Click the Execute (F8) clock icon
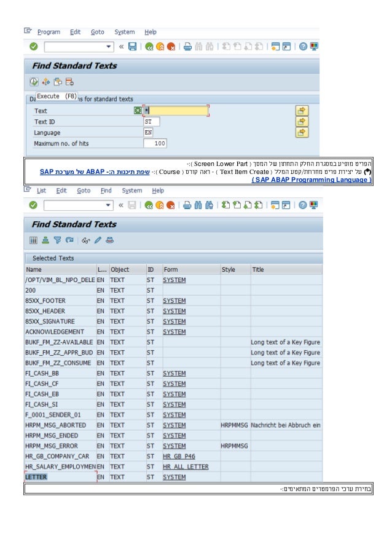392x555 pixels. tap(34, 82)
